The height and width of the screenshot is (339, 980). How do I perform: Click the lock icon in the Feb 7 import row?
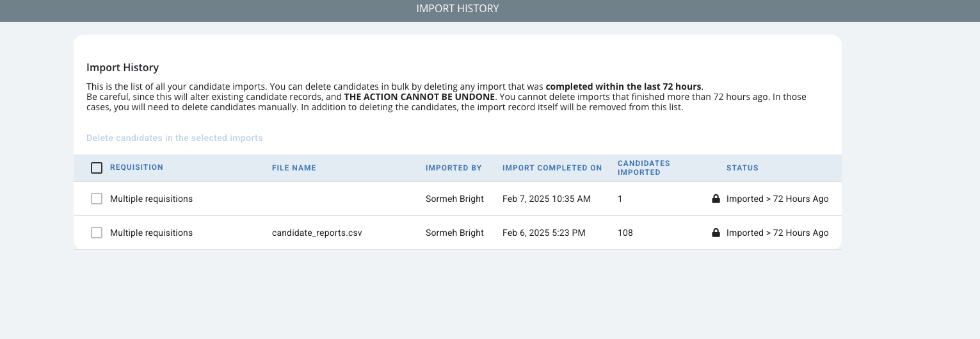[x=716, y=199]
